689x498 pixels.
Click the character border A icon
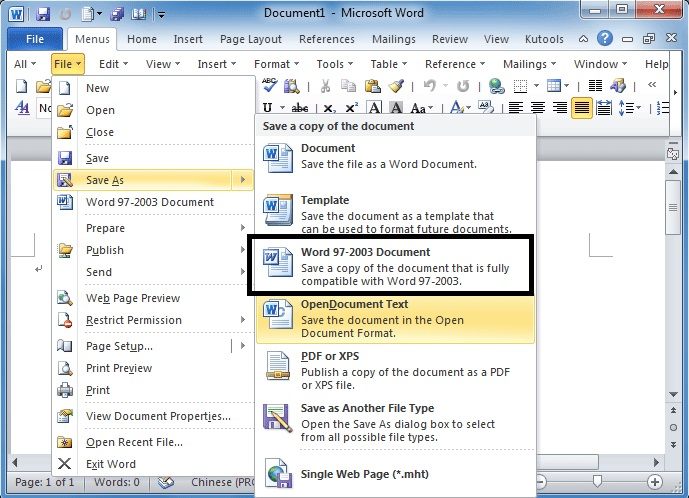point(374,108)
